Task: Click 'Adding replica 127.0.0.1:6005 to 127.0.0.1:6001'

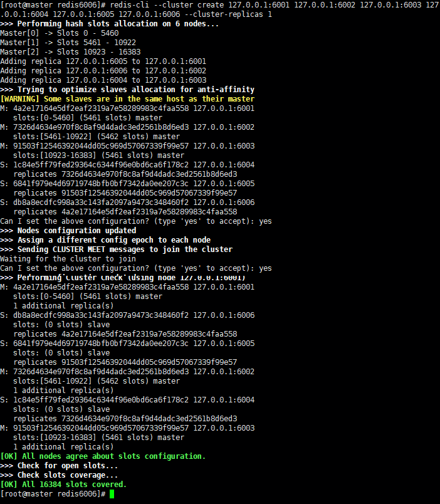Action: click(x=103, y=61)
